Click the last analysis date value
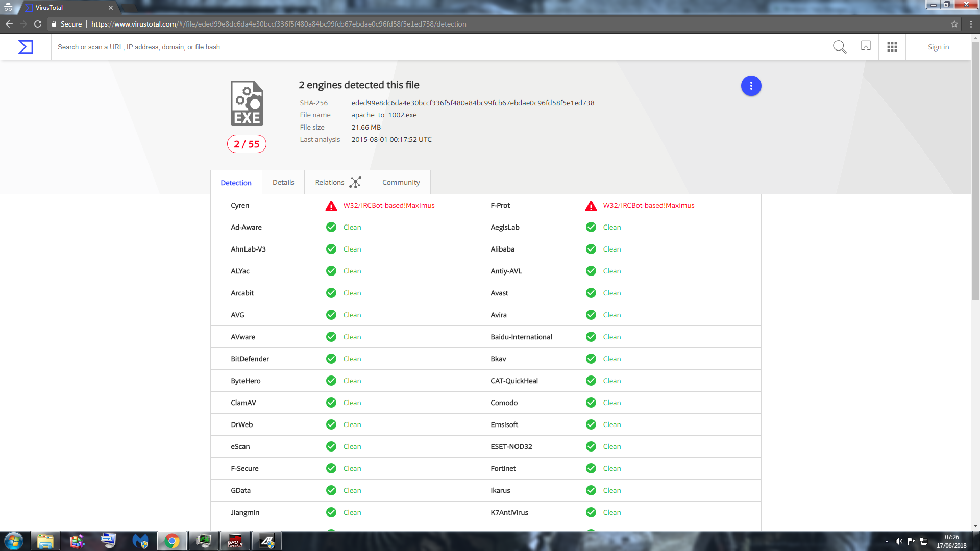The image size is (980, 551). pyautogui.click(x=391, y=139)
